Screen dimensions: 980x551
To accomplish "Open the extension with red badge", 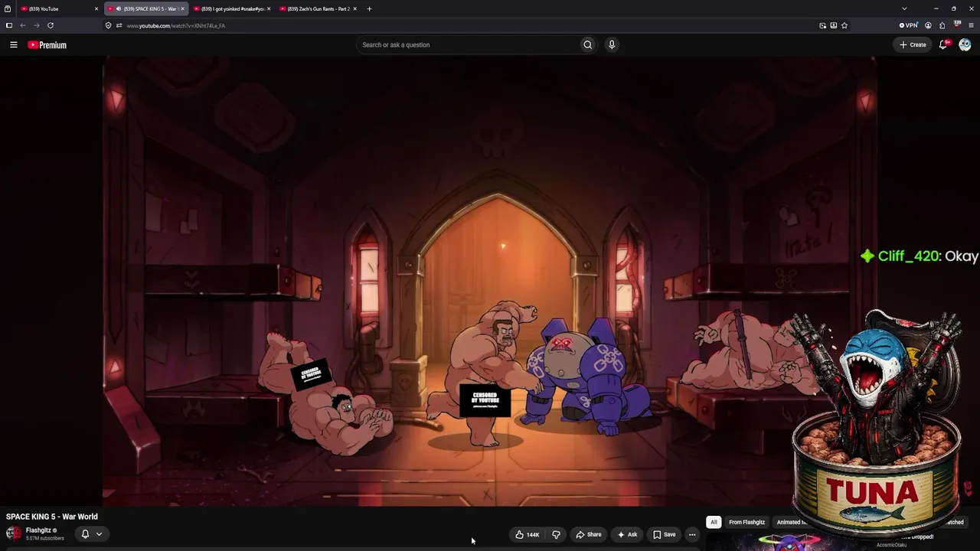I will pos(957,24).
